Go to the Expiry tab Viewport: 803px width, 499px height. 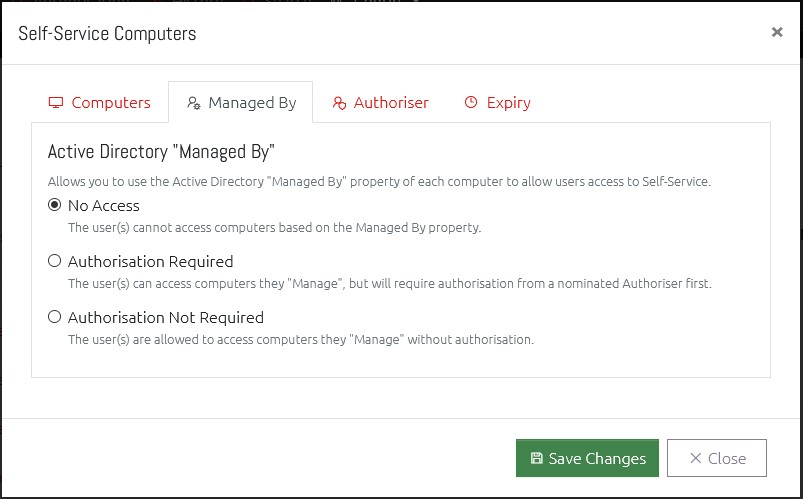[x=497, y=102]
